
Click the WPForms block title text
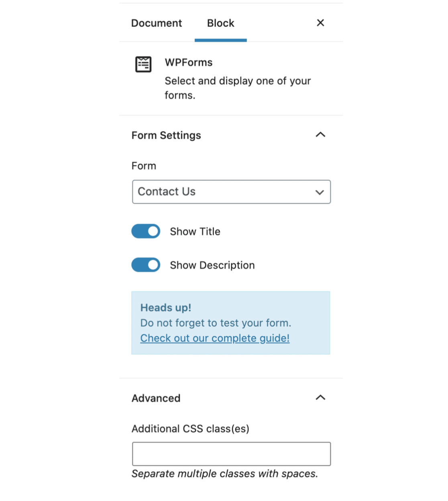tap(189, 63)
